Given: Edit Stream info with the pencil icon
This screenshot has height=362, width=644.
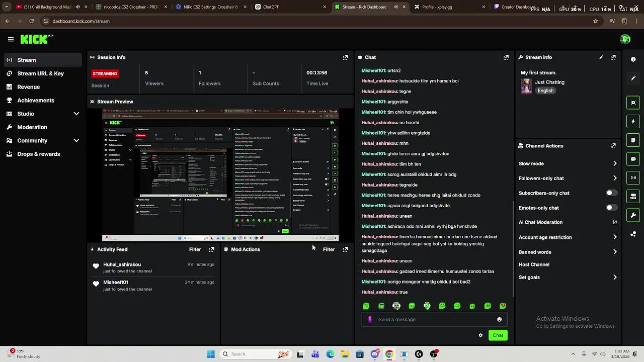Looking at the screenshot, I should tap(601, 57).
